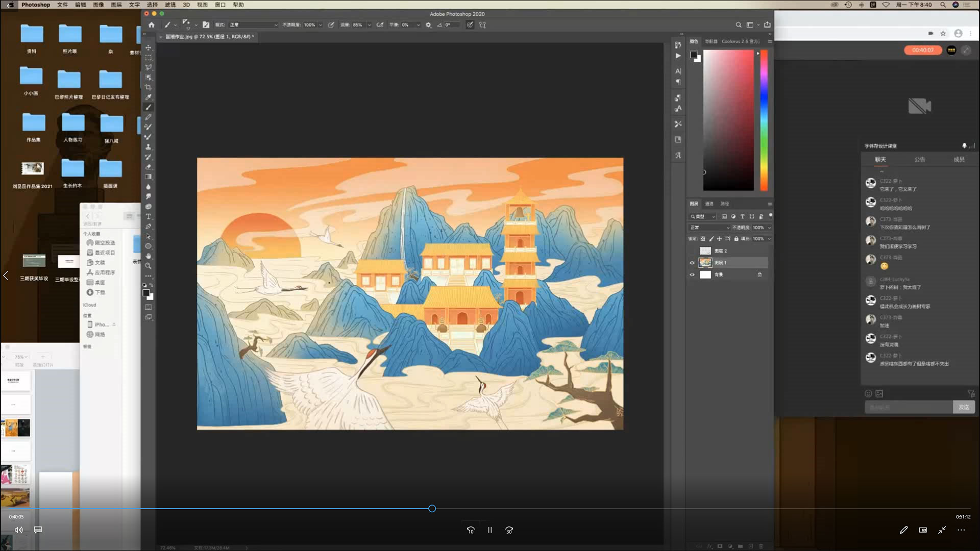Image resolution: width=980 pixels, height=551 pixels.
Task: Switch to 通道 channels tab
Action: point(709,204)
